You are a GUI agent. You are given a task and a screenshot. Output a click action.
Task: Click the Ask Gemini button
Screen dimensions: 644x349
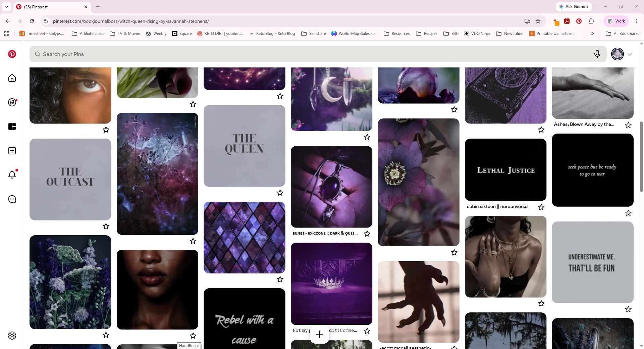573,7
